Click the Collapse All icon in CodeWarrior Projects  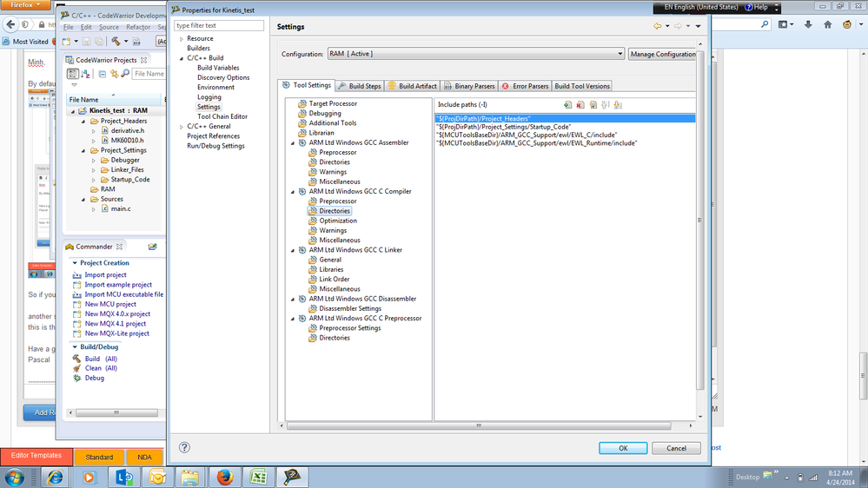pyautogui.click(x=103, y=74)
